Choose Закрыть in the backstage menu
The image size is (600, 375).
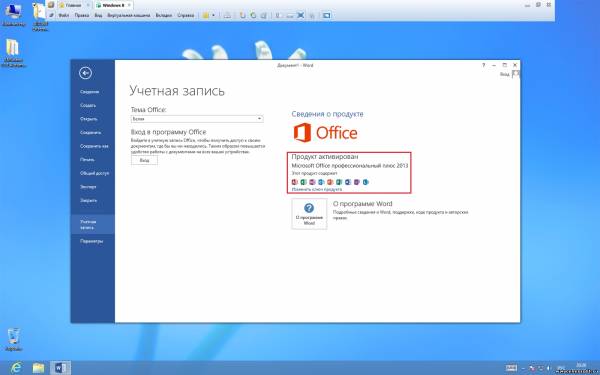[88, 201]
